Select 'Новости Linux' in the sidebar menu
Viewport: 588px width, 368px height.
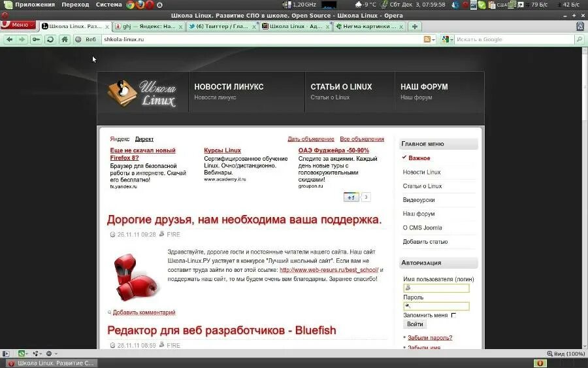pos(421,172)
